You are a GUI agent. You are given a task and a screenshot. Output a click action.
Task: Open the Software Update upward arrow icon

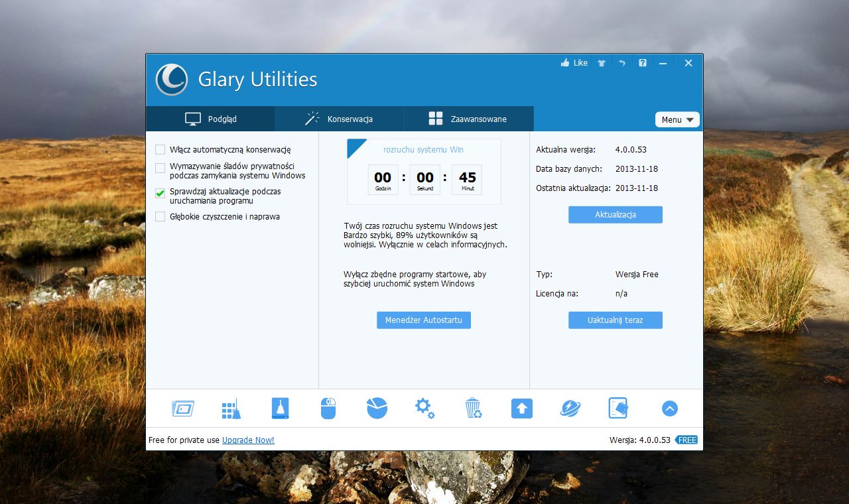[522, 409]
